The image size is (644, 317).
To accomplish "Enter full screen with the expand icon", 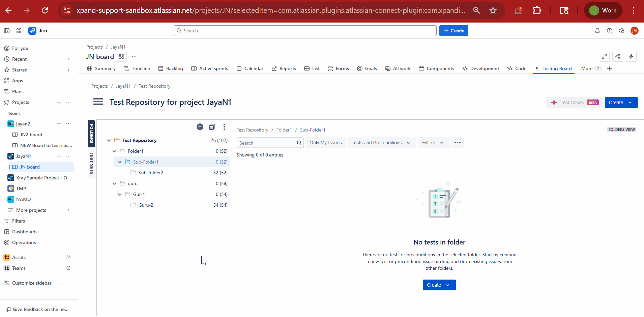I will 604,56.
